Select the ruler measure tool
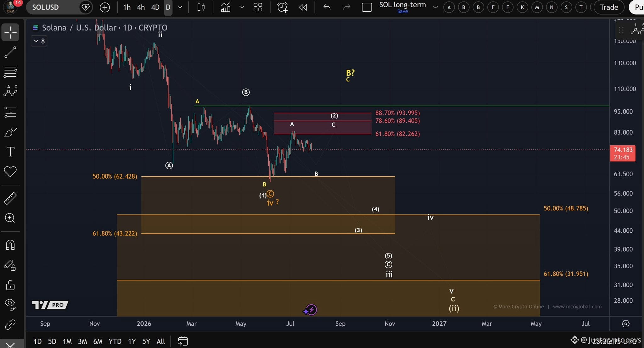 [10, 198]
